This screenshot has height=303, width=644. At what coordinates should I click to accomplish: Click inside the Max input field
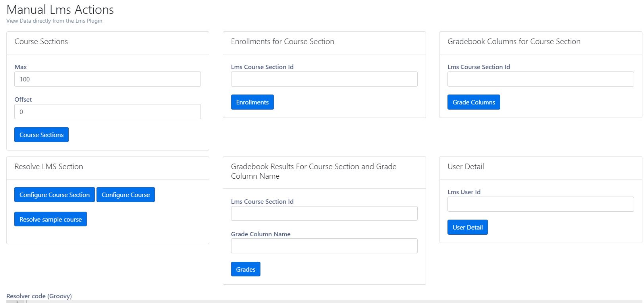[107, 79]
